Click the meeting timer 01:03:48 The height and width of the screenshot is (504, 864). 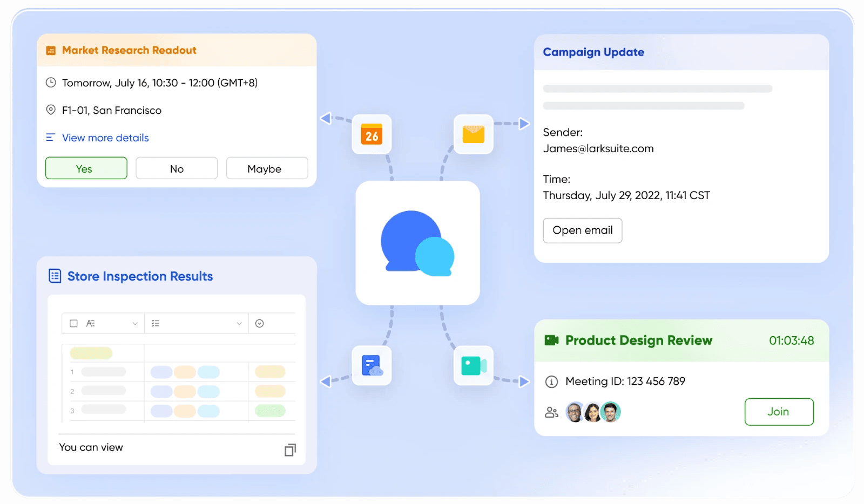(x=792, y=340)
